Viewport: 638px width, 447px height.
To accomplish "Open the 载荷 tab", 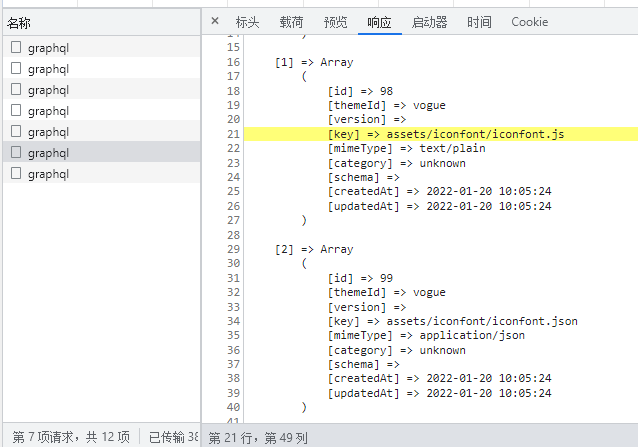I will [291, 22].
